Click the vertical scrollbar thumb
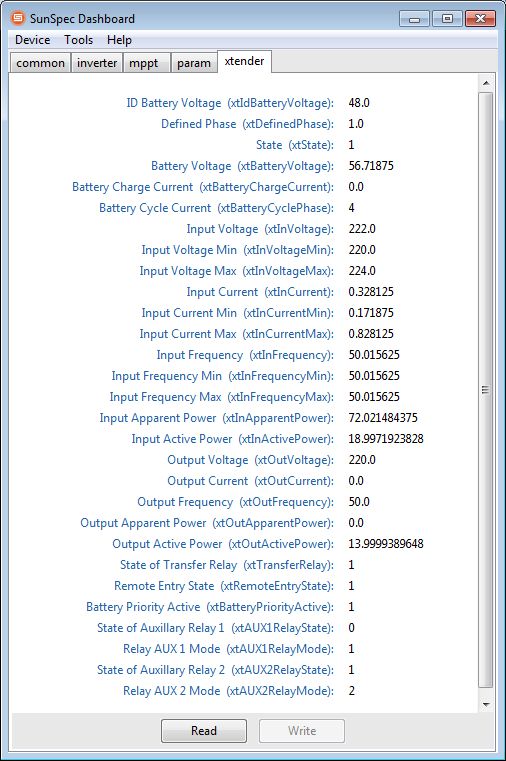506x761 pixels. pyautogui.click(x=486, y=390)
